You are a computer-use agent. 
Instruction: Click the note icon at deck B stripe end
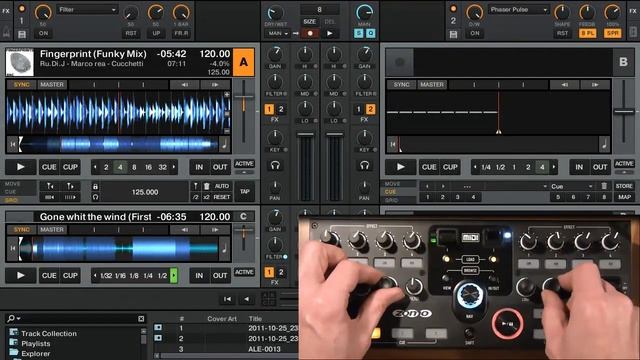coord(604,144)
